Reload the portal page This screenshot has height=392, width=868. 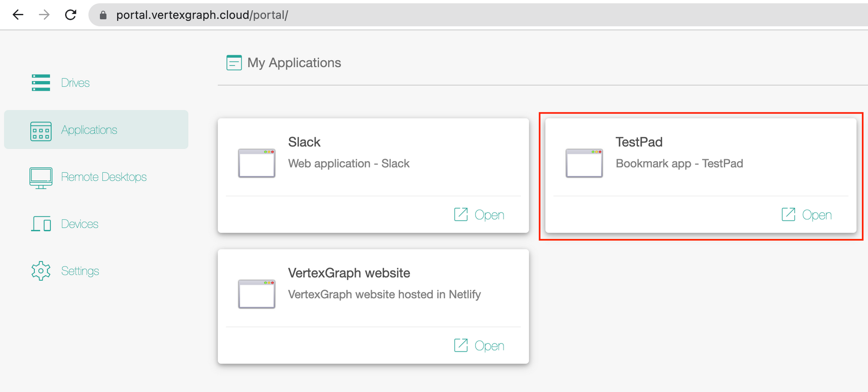point(70,15)
